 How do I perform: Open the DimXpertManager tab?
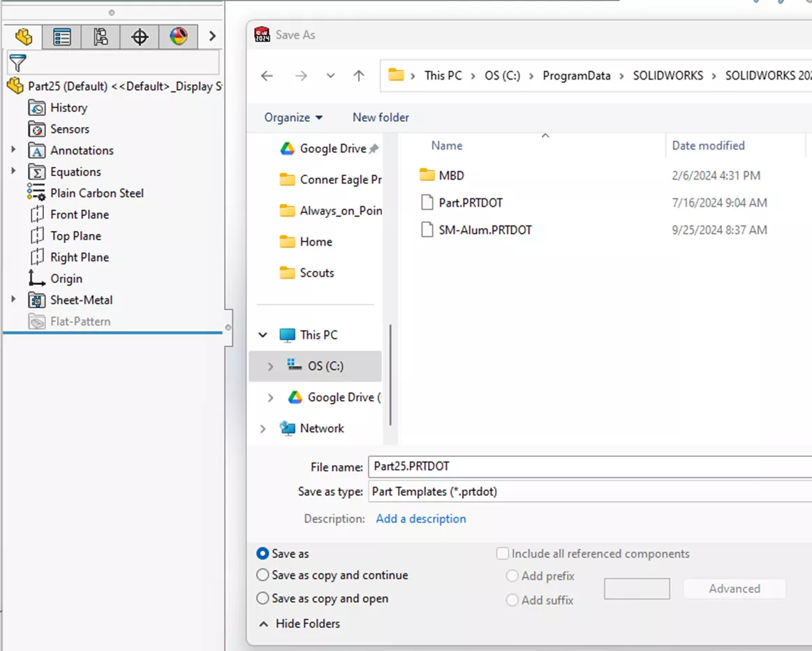click(140, 37)
